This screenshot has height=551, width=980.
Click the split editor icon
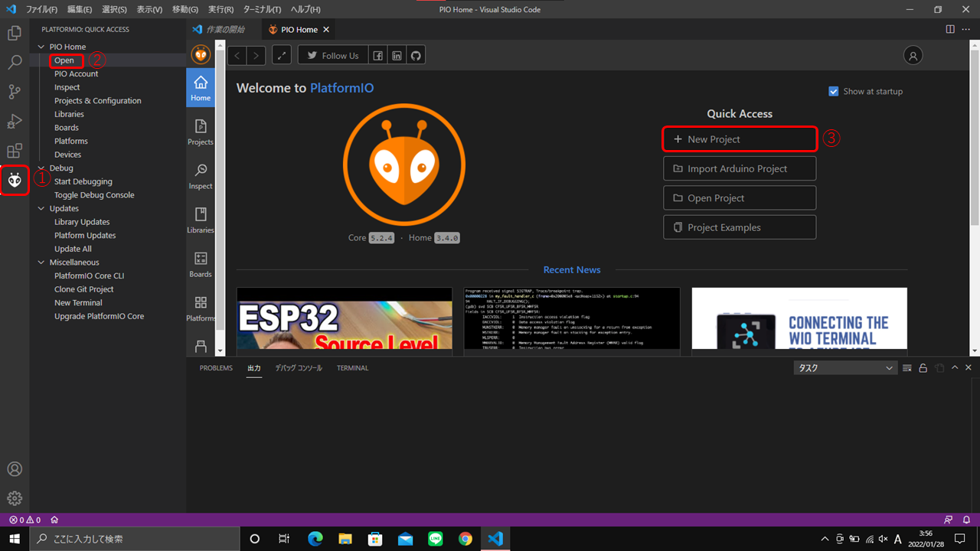(950, 29)
